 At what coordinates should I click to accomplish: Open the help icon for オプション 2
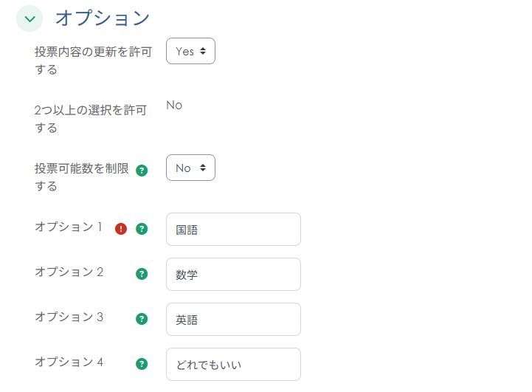click(142, 274)
